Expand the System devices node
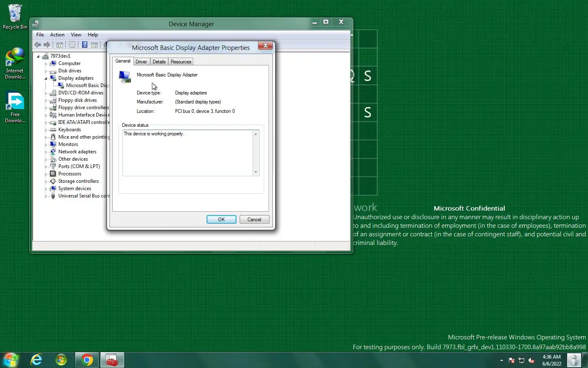The image size is (588, 368). point(46,189)
